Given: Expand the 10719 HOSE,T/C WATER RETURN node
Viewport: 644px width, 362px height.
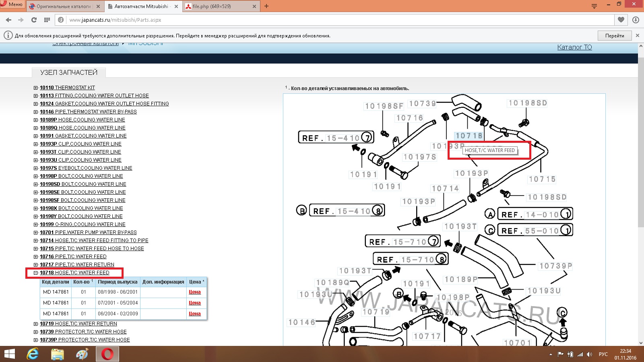Looking at the screenshot, I should click(36, 324).
